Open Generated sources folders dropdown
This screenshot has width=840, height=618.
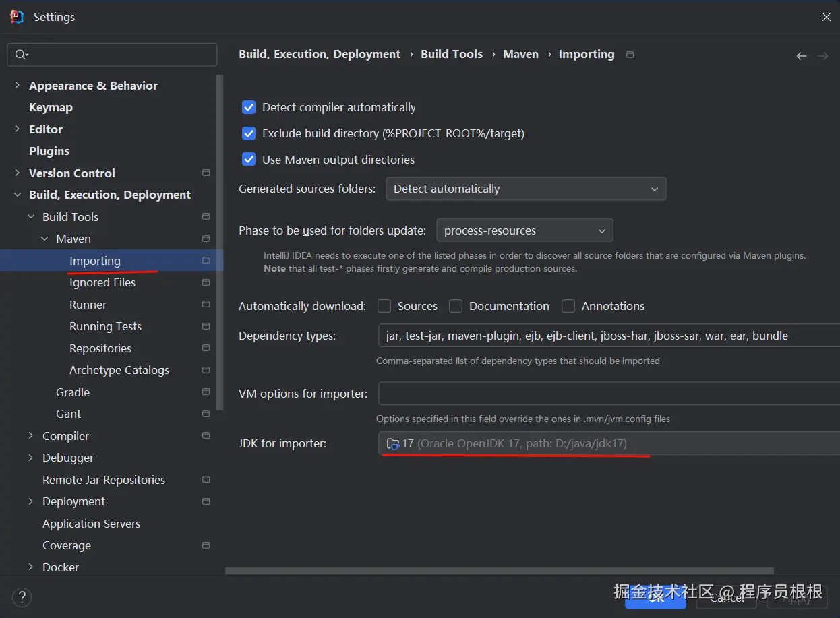[526, 189]
